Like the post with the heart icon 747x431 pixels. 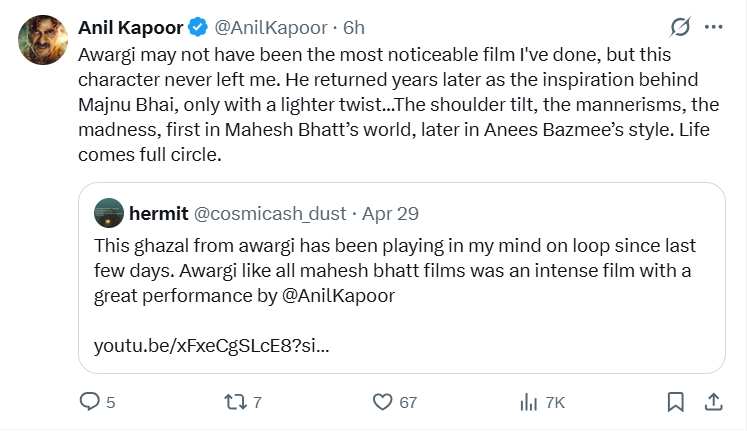pos(381,402)
